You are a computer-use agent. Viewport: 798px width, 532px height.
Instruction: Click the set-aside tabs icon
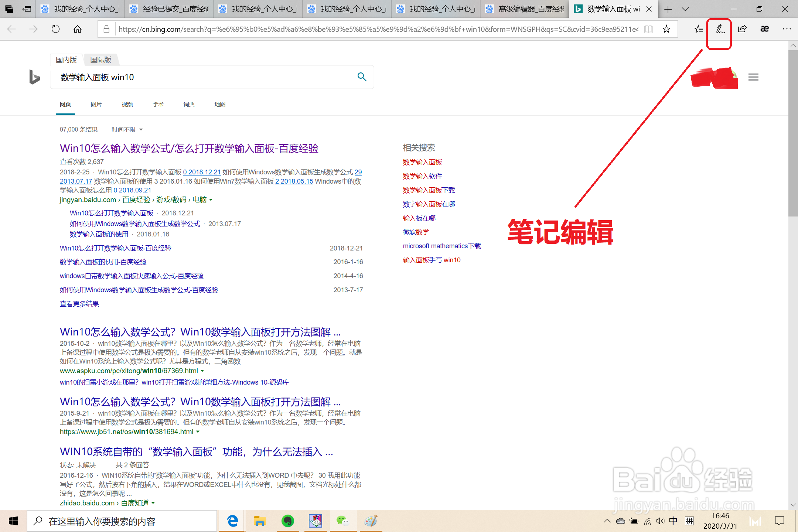(x=9, y=9)
